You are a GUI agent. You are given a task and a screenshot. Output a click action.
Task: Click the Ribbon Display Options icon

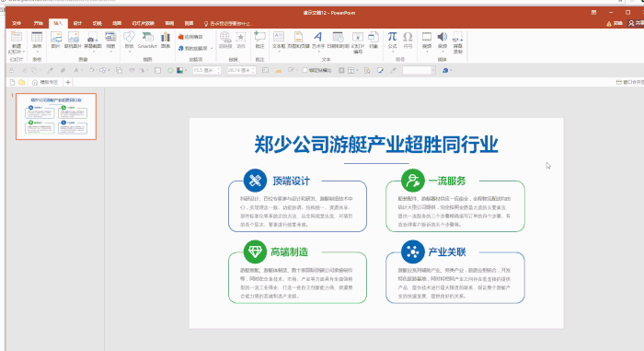pos(593,13)
